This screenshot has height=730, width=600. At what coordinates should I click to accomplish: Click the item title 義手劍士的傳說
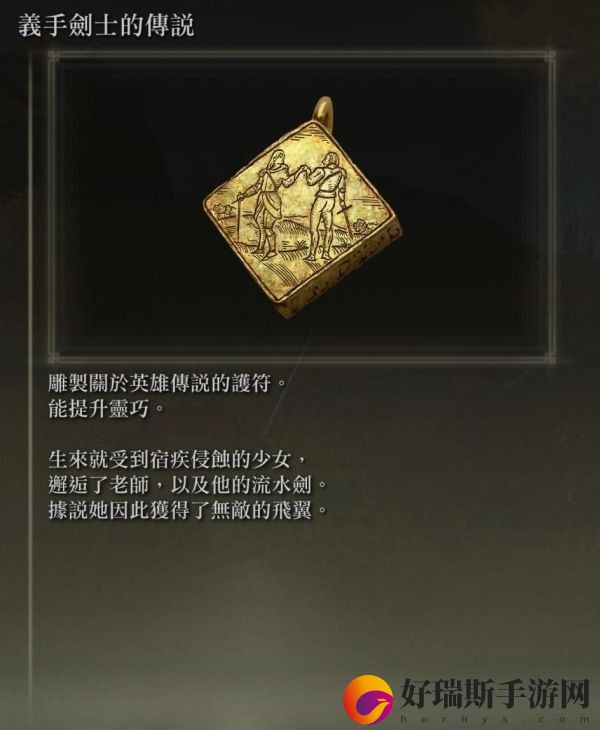[107, 26]
